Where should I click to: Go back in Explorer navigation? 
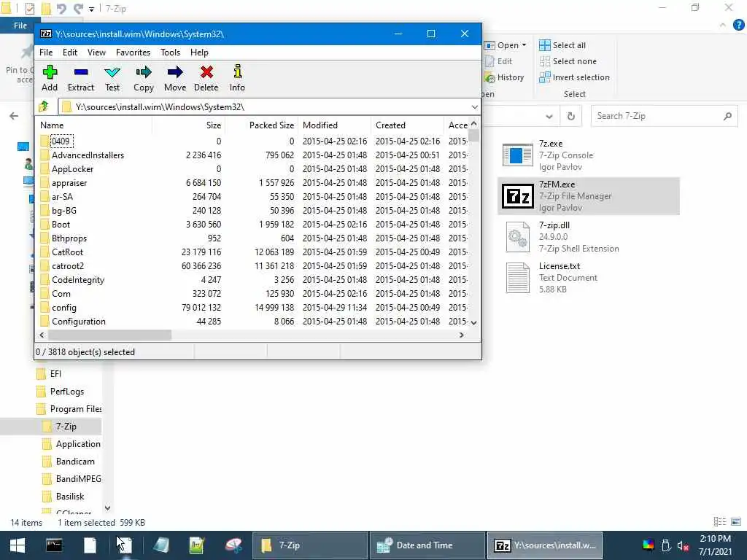14,116
